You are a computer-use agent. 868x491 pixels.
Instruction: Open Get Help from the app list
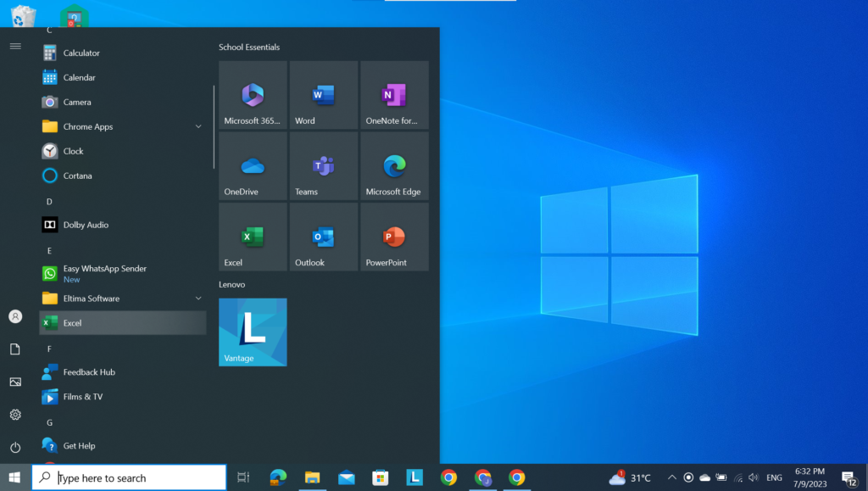[x=122, y=445]
